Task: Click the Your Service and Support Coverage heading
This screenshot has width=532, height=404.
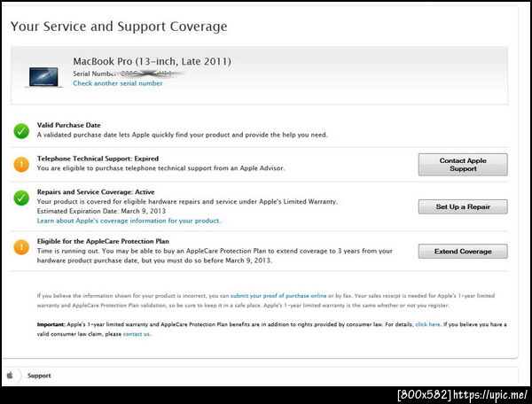Action: (119, 27)
